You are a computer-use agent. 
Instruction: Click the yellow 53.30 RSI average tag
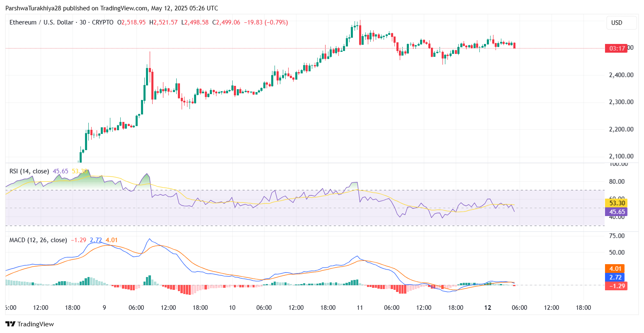click(x=616, y=203)
